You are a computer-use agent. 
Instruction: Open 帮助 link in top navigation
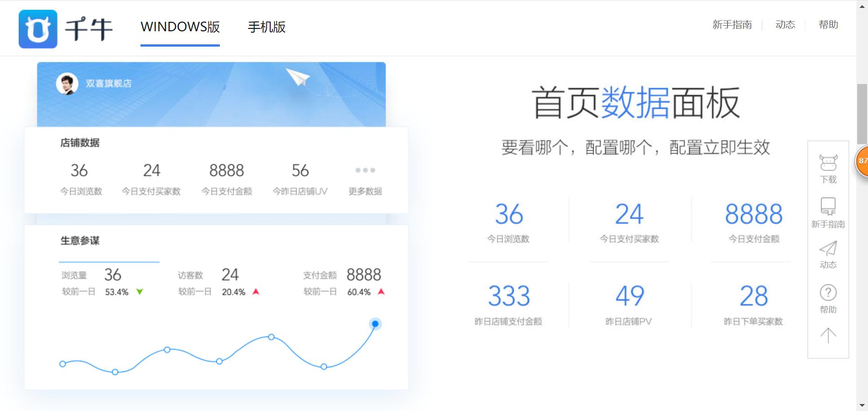coord(828,25)
